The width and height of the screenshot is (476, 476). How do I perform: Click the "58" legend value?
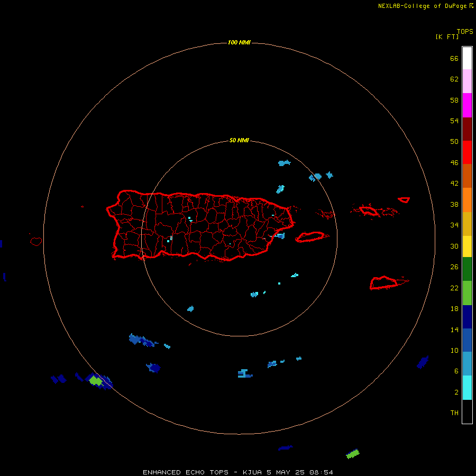tap(454, 100)
